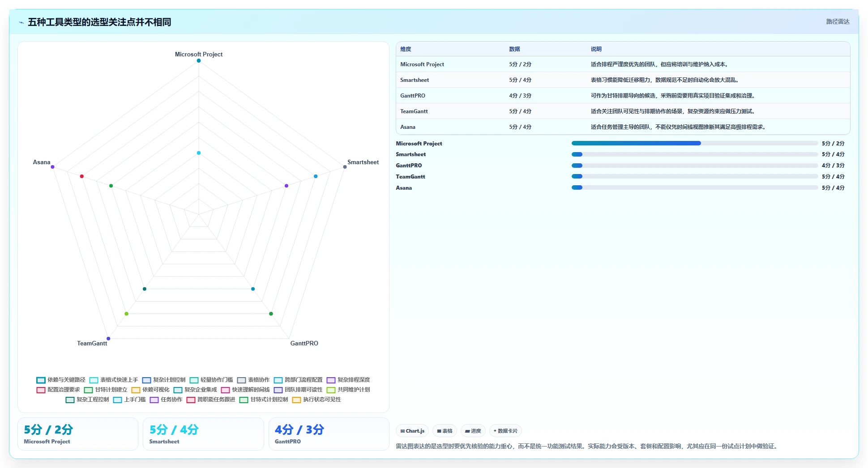This screenshot has width=868, height=468.
Task: Toggle the 表格式快速上手 legend item
Action: [114, 380]
